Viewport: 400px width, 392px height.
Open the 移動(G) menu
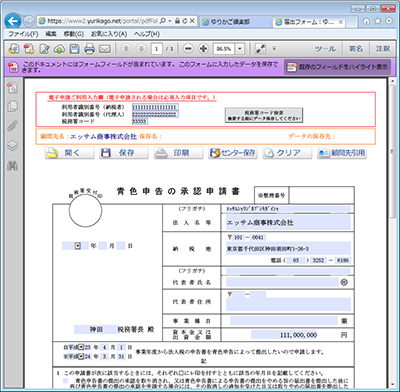click(74, 34)
